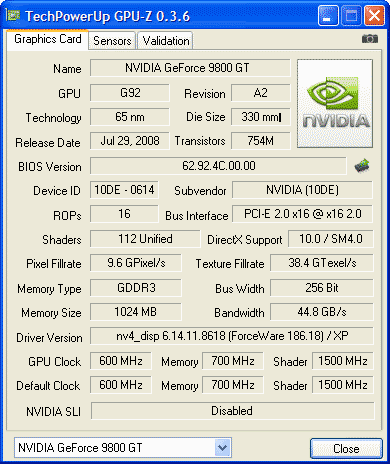Click the GPU Clock field 600 MHz
Screen dimensions: 390x464
pyautogui.click(x=121, y=361)
